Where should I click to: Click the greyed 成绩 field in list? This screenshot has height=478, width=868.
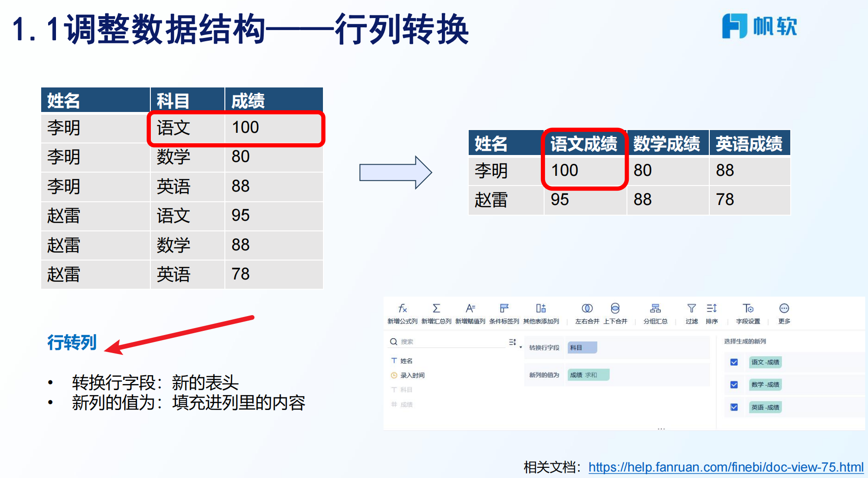[402, 404]
